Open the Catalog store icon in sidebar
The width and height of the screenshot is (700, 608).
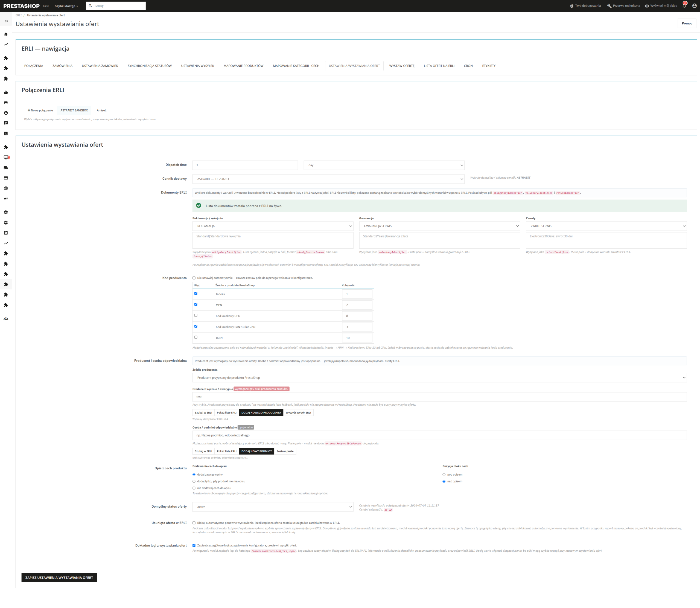[x=6, y=103]
